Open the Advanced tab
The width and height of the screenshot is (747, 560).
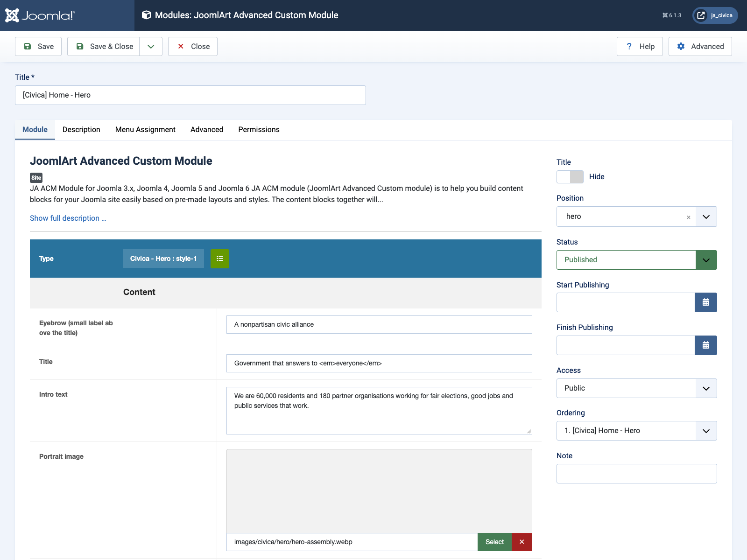click(207, 130)
